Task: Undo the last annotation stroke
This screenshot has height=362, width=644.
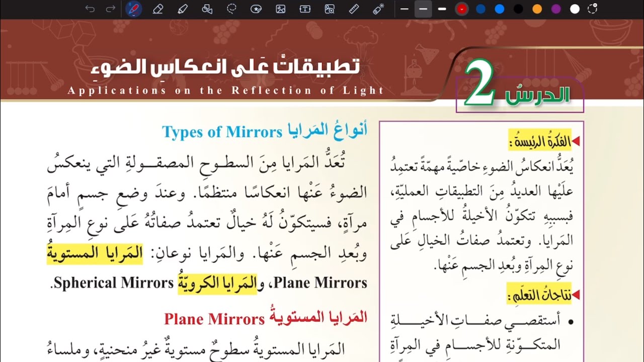Action: click(90, 9)
